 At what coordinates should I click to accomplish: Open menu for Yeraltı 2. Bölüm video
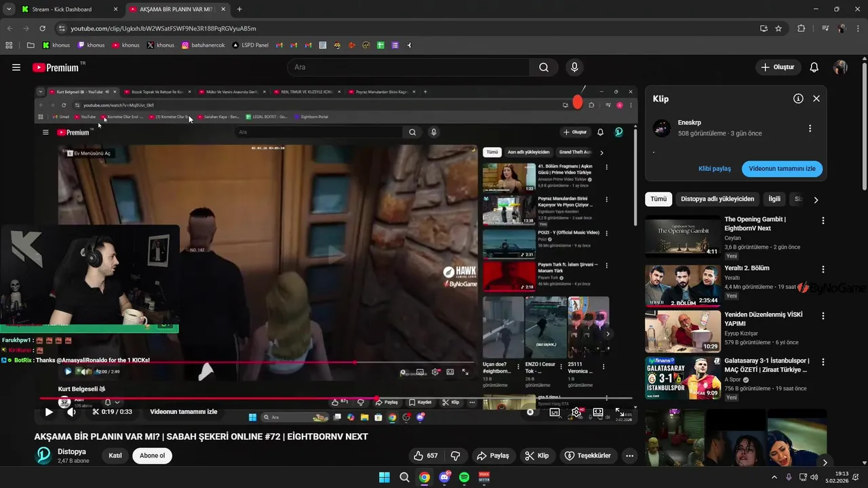coord(823,270)
